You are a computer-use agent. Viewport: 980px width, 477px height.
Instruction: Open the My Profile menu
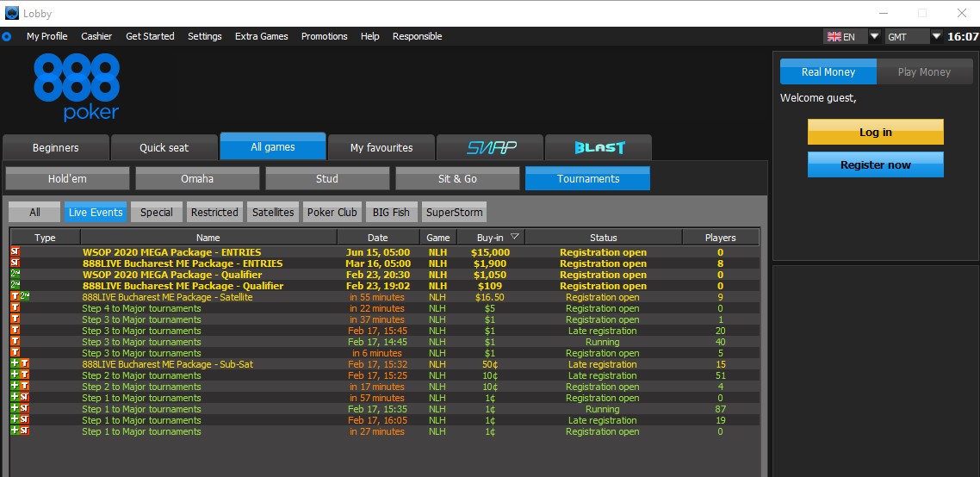(x=47, y=36)
